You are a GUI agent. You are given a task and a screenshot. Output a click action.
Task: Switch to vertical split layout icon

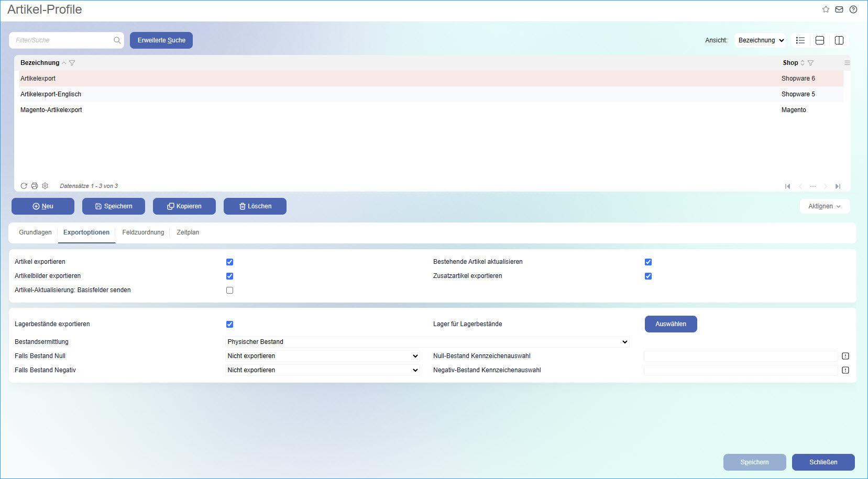coord(839,40)
